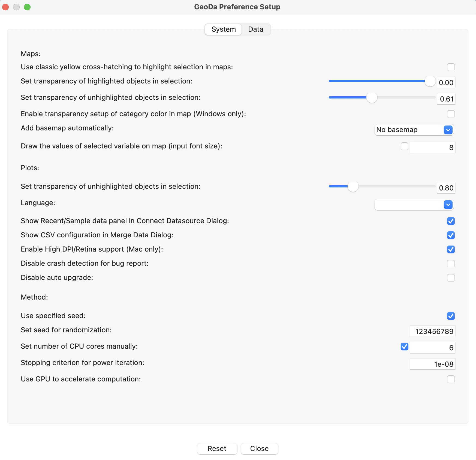476x460 pixels.
Task: Click the Reset button
Action: pyautogui.click(x=217, y=449)
